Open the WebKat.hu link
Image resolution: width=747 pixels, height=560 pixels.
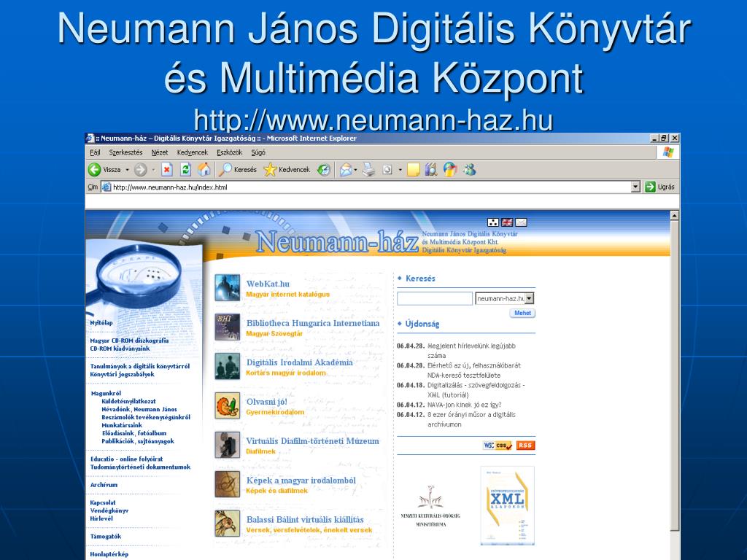[x=268, y=284]
